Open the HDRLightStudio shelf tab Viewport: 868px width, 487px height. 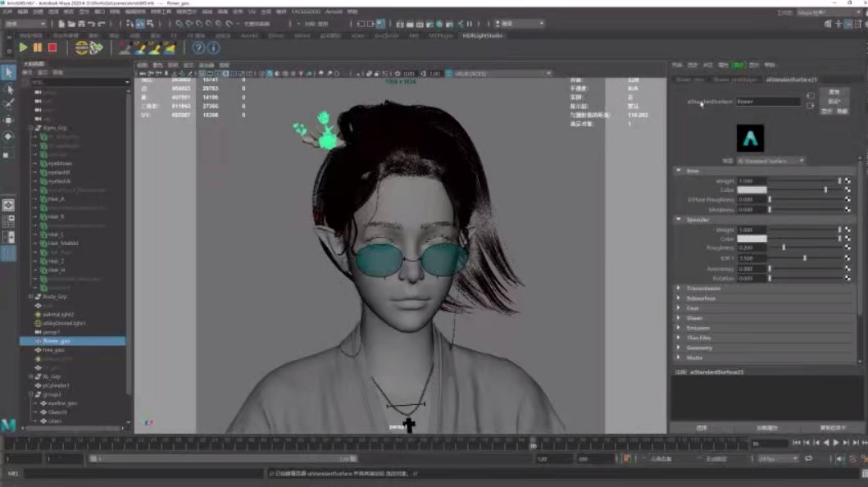[482, 35]
